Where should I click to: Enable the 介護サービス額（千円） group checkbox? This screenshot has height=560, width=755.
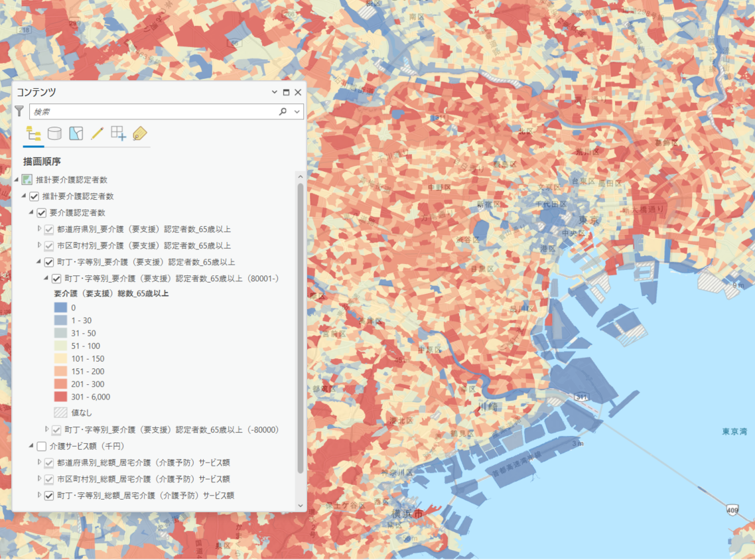tap(41, 446)
